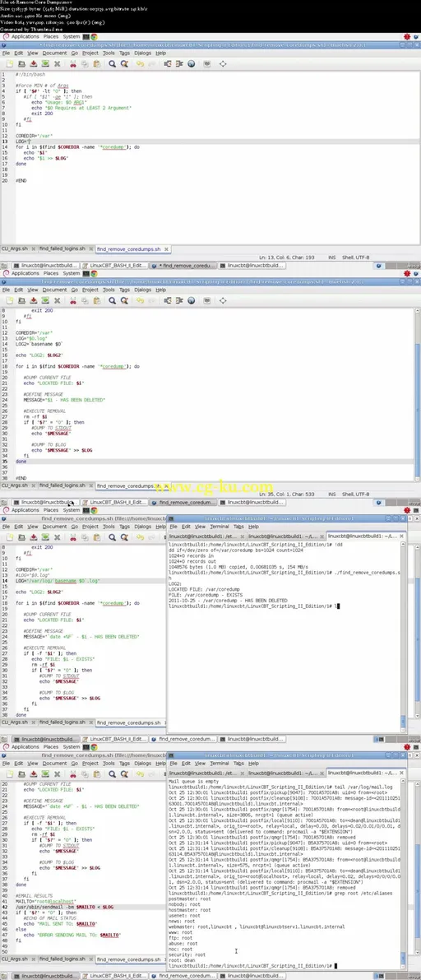The image size is (421, 980).
Task: Click New file icon in topmost Bluefish toolbar
Action: tap(7, 63)
